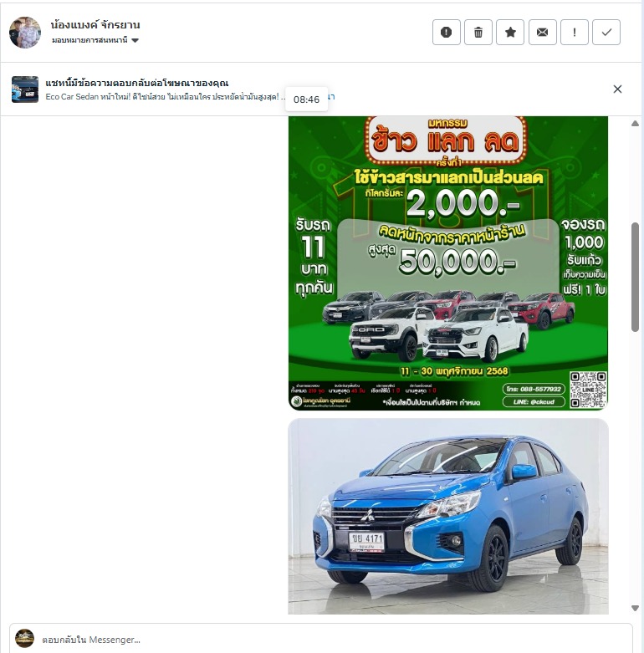
Task: Click the 08:46 timestamp label
Action: coord(307,99)
